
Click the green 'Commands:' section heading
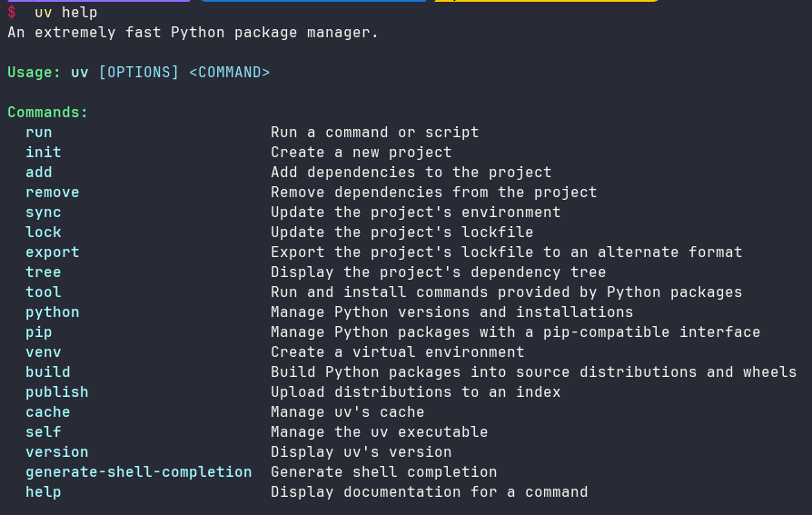[48, 113]
